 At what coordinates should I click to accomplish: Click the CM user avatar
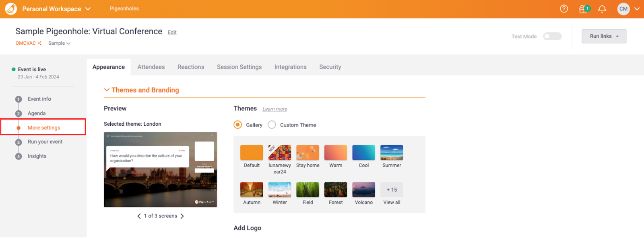(x=623, y=9)
